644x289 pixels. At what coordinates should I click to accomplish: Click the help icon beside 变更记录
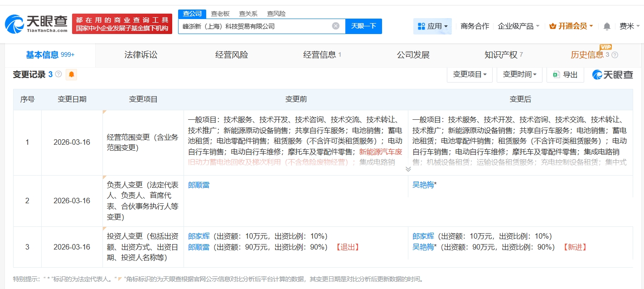click(58, 74)
